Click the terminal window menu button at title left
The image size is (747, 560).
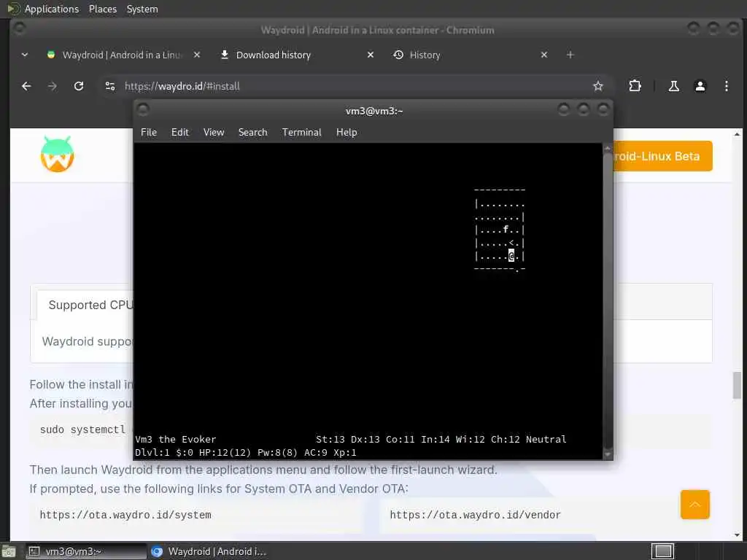pos(143,110)
